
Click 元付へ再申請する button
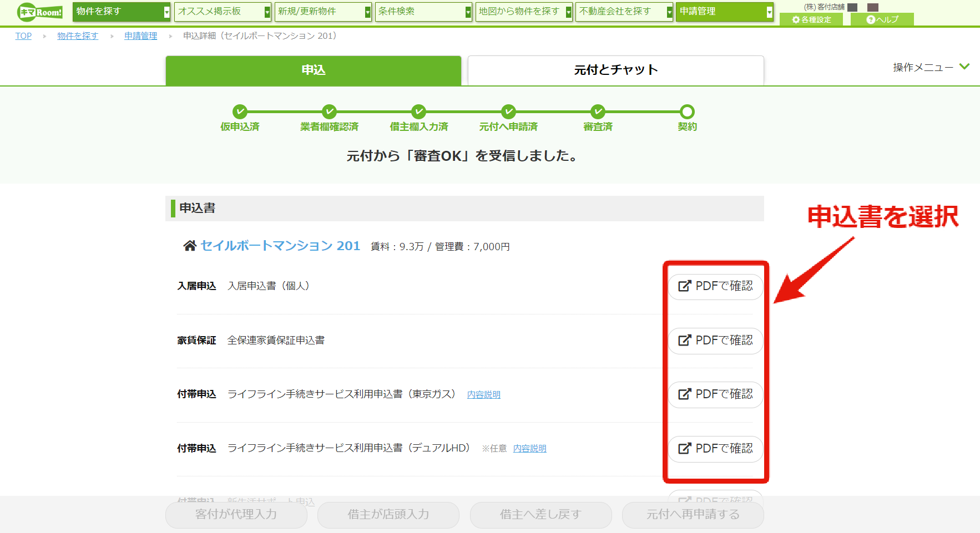click(x=693, y=515)
